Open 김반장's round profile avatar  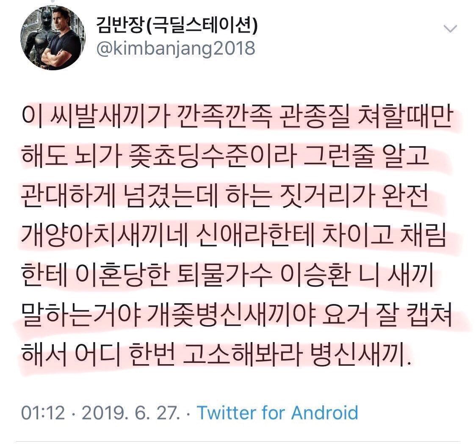pyautogui.click(x=53, y=38)
